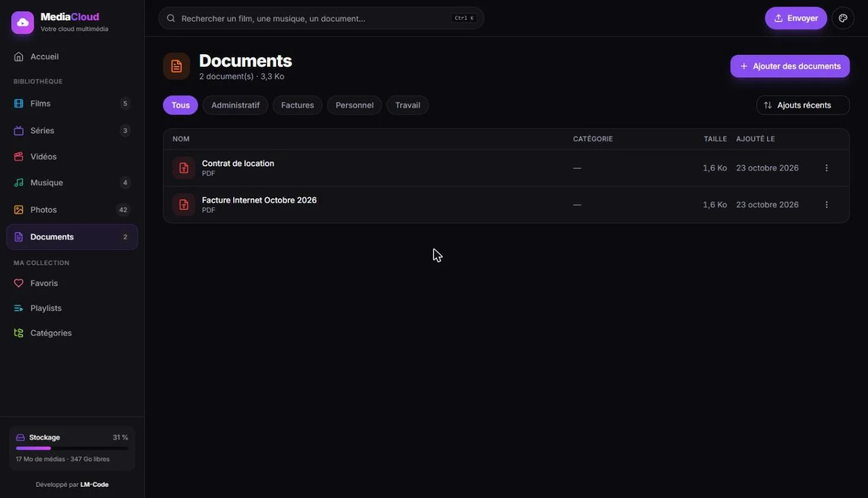Click the Photos image icon
This screenshot has height=498, width=868.
click(x=18, y=210)
